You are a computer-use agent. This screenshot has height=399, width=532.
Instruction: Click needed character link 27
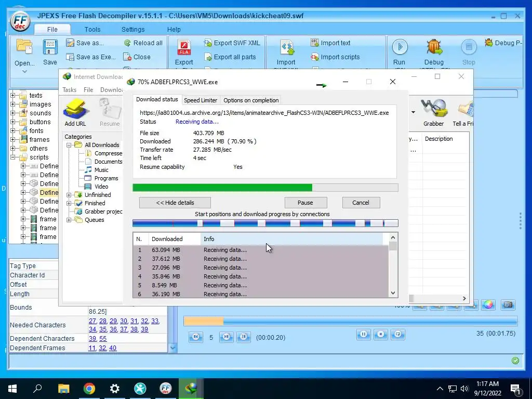click(92, 321)
